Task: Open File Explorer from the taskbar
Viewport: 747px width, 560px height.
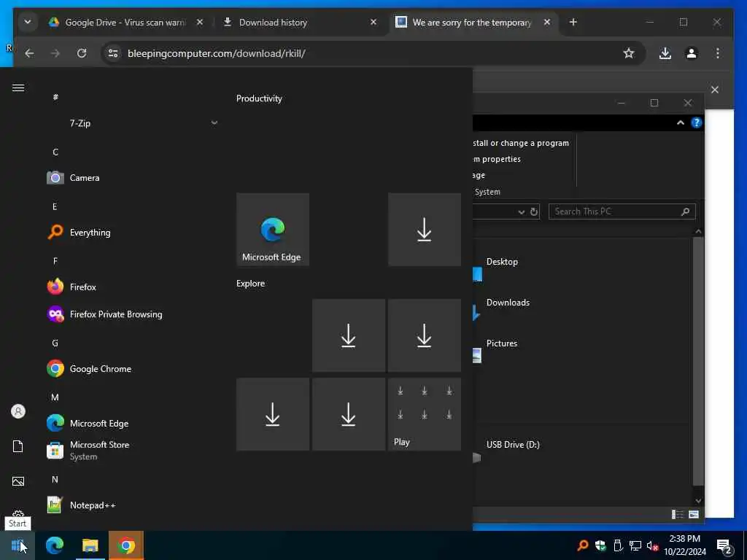Action: 90,545
